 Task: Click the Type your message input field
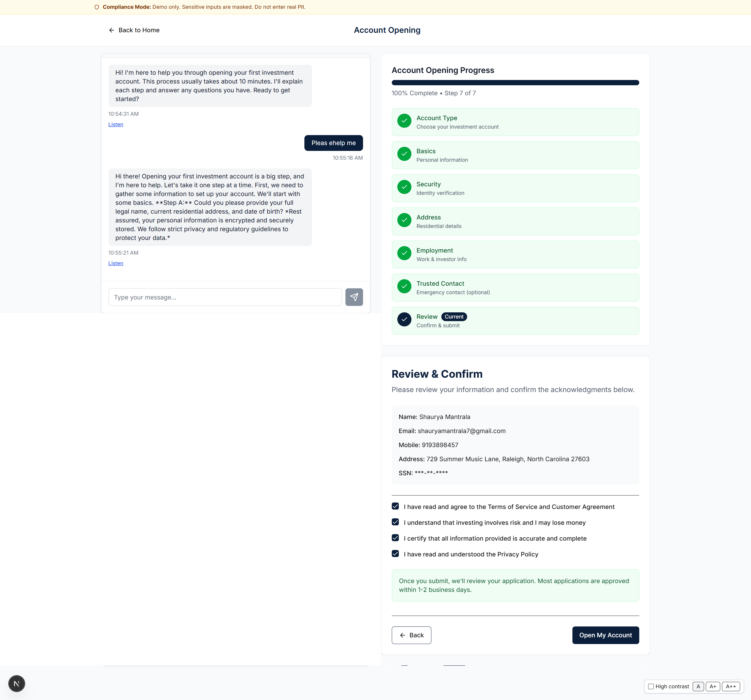point(225,297)
